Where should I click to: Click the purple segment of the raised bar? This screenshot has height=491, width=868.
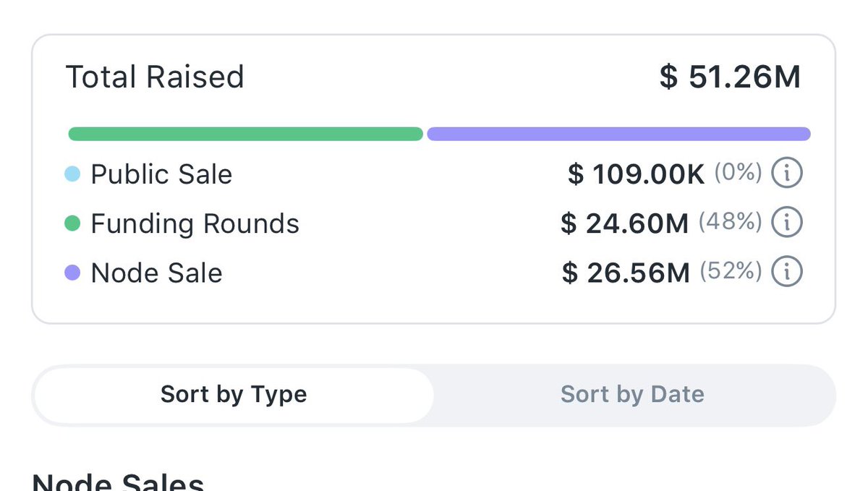[618, 134]
